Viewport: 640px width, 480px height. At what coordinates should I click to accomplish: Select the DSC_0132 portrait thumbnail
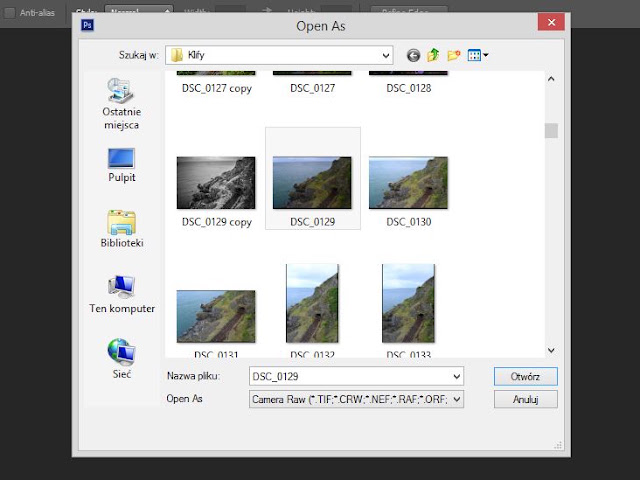coord(312,303)
